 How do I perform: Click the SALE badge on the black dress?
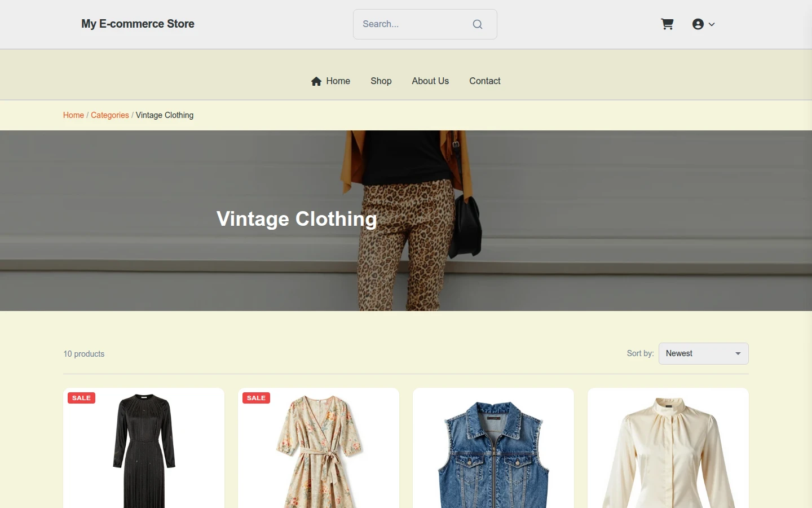[x=81, y=398]
